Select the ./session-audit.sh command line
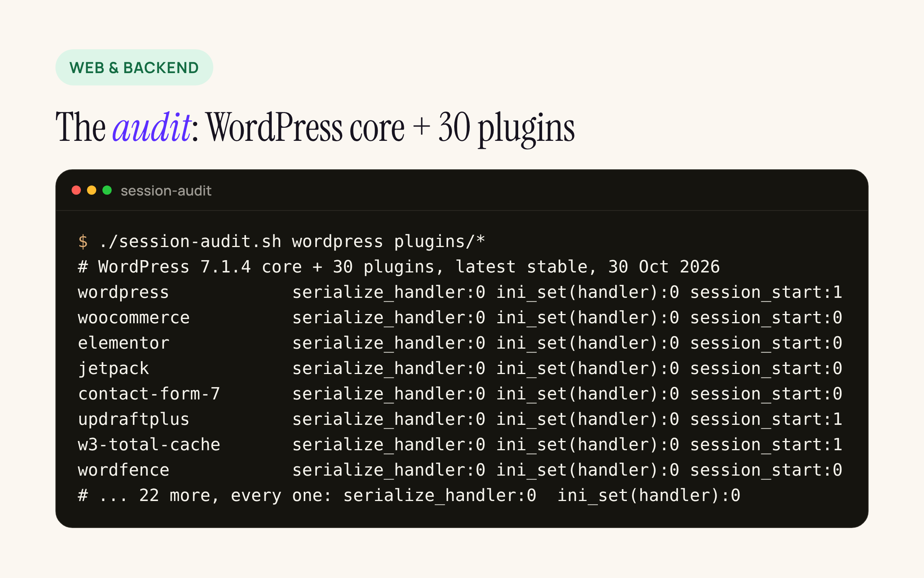Viewport: 924px width, 578px height. click(281, 242)
